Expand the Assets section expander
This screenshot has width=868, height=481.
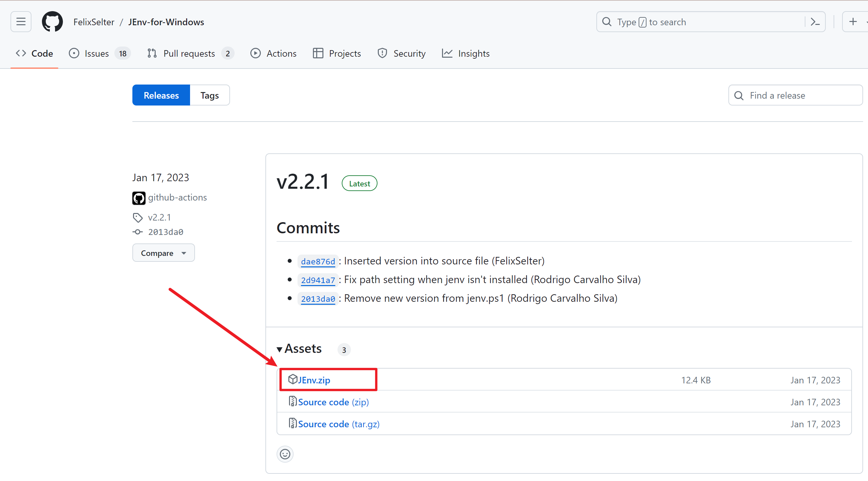tap(280, 349)
